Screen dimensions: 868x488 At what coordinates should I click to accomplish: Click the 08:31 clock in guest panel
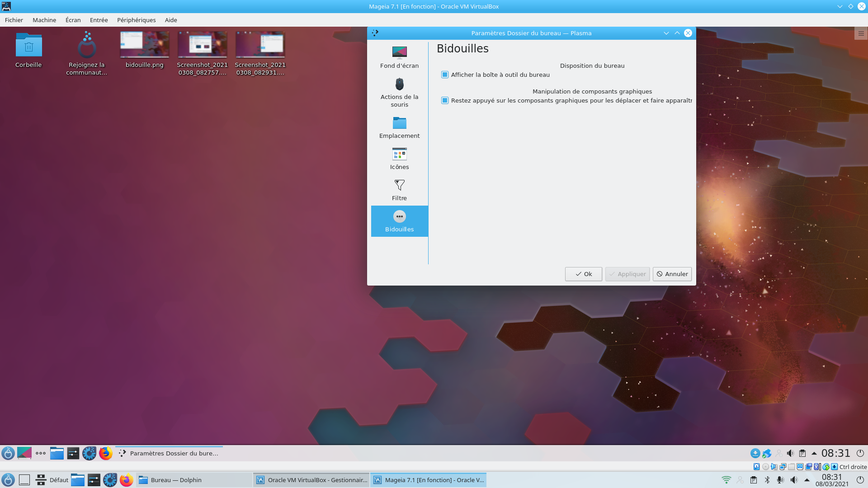836,453
